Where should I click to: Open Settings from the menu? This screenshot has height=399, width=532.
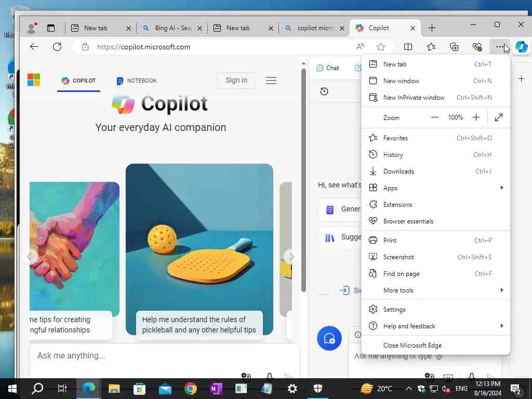coord(436,310)
